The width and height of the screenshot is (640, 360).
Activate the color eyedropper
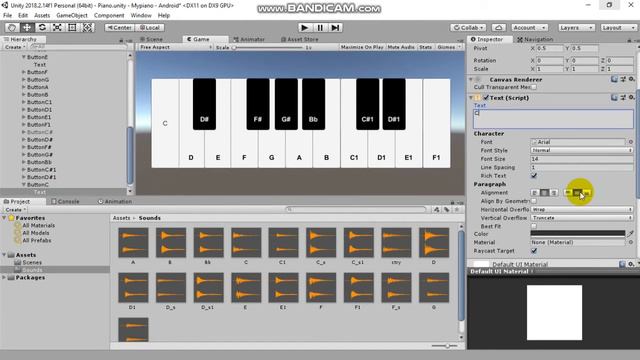(x=631, y=234)
